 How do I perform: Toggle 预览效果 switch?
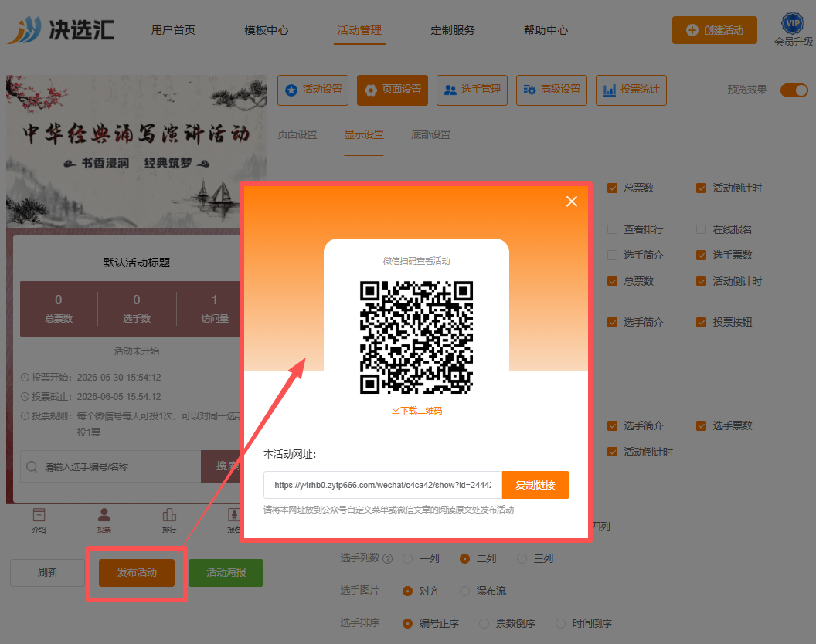click(794, 90)
